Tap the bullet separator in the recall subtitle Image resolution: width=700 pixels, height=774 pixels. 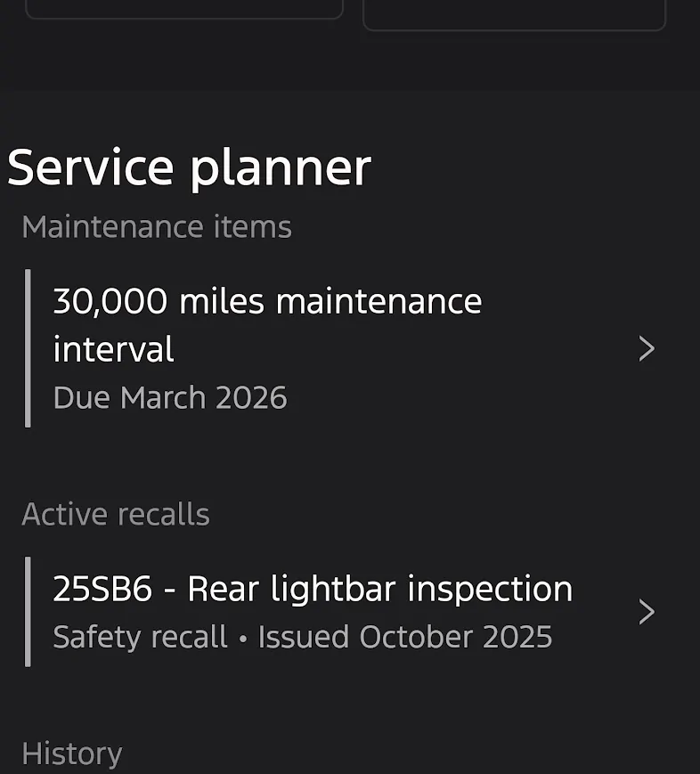243,639
